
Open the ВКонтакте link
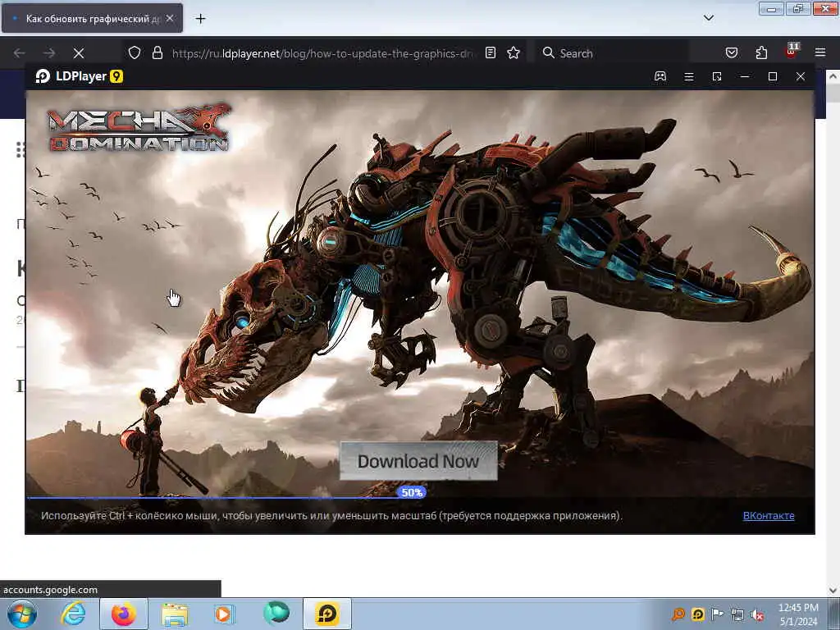(x=768, y=515)
